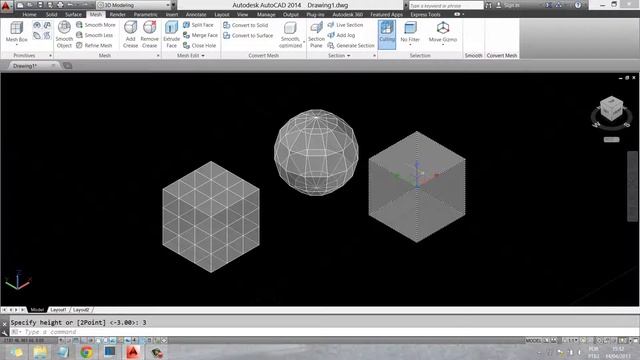Image resolution: width=640 pixels, height=360 pixels.
Task: Close the Drawing1 file tab
Action: pyautogui.click(x=53, y=66)
